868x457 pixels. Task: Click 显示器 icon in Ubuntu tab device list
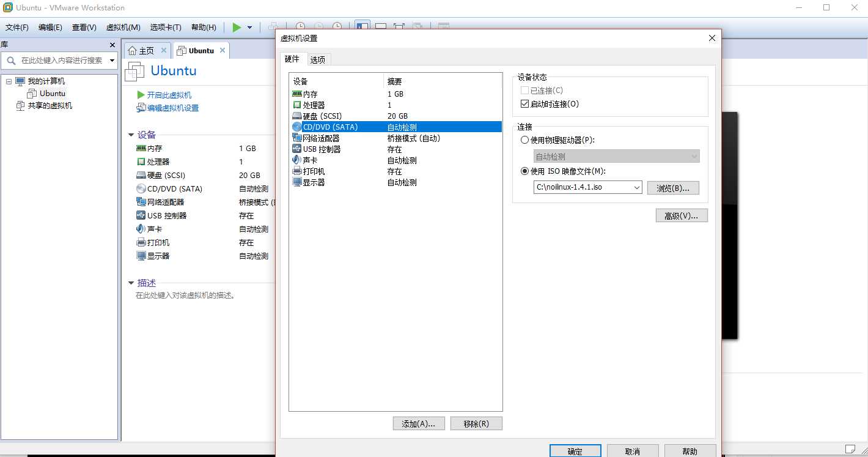pyautogui.click(x=141, y=256)
